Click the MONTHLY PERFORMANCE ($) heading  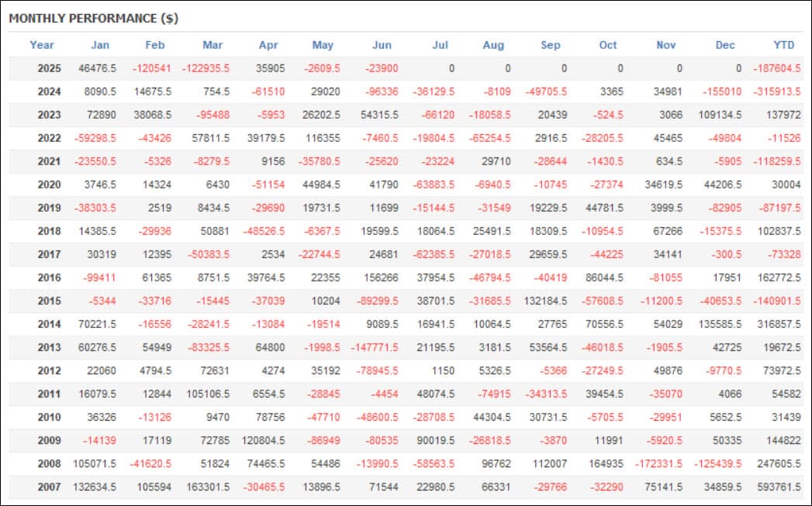point(94,19)
